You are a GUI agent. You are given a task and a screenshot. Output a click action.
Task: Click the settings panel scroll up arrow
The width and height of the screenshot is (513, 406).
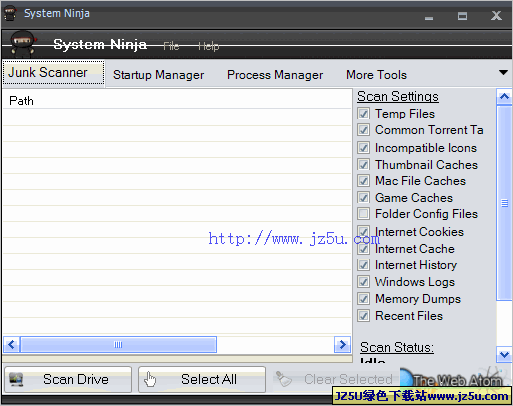(x=504, y=97)
